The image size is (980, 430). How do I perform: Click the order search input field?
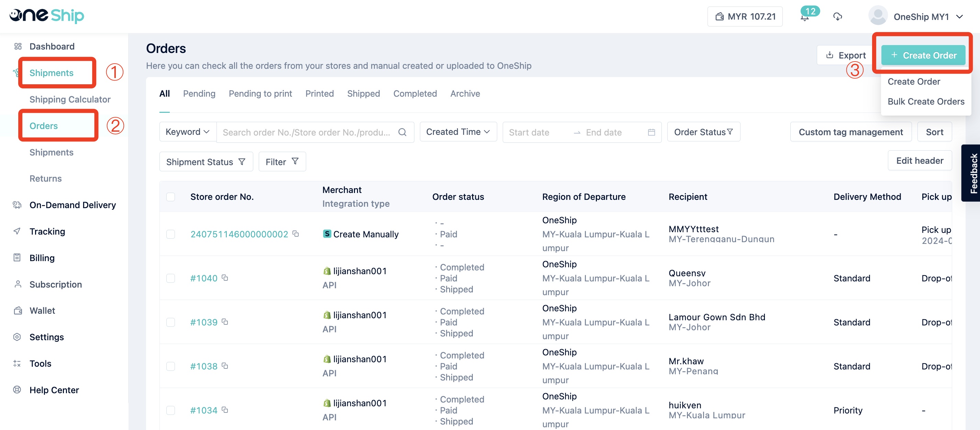click(x=307, y=132)
